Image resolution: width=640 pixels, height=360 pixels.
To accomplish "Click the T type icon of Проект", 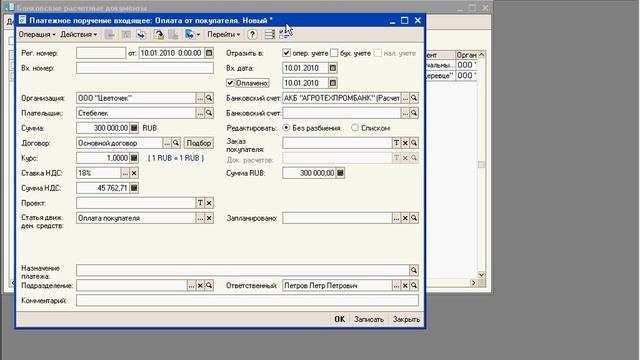I will [200, 203].
